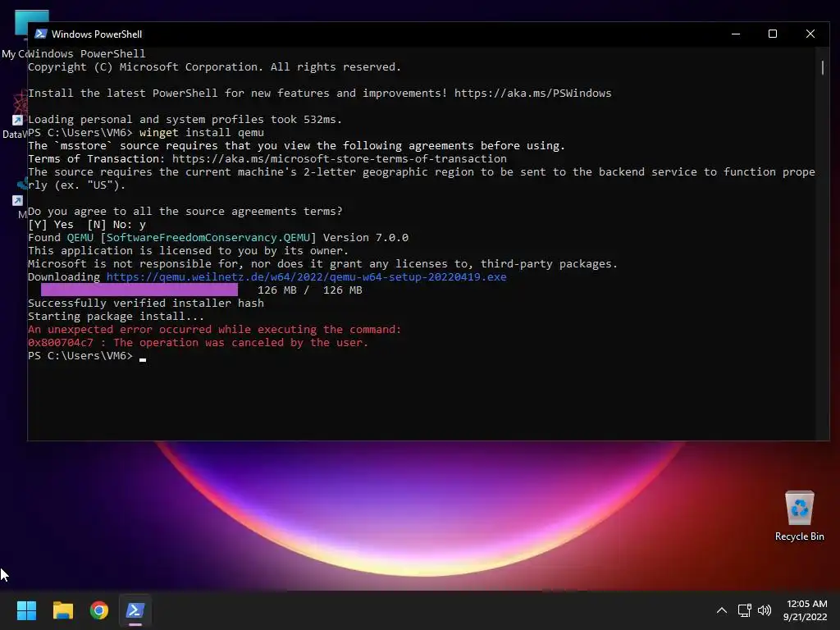Click 'Do you agree to all' question

click(185, 211)
